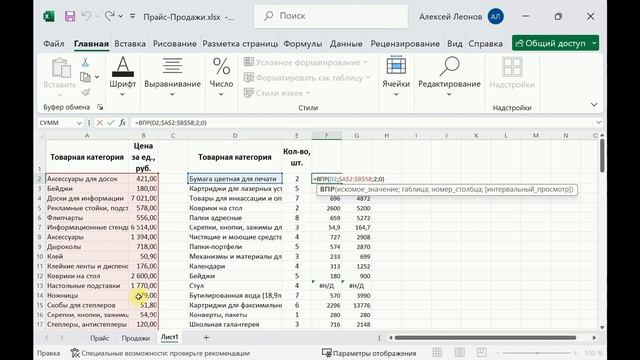Open the Copy options dropdown arrow
The height and width of the screenshot is (360, 640).
coord(97,77)
